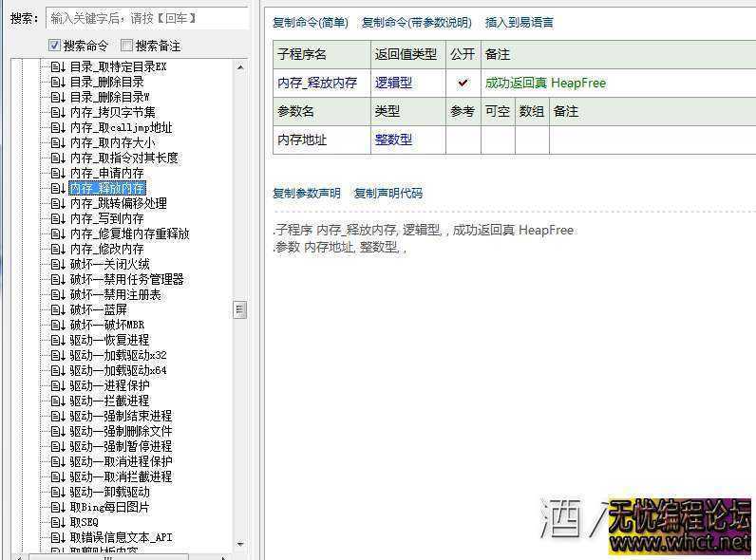This screenshot has width=756, height=560.
Task: Click 复制声明代码 link
Action: [387, 194]
